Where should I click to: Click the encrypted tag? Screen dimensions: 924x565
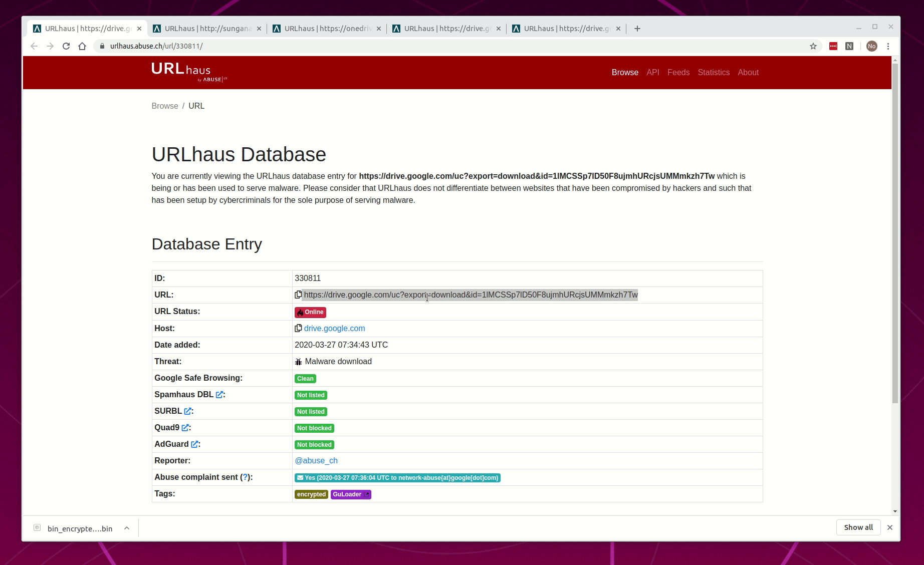tap(311, 494)
